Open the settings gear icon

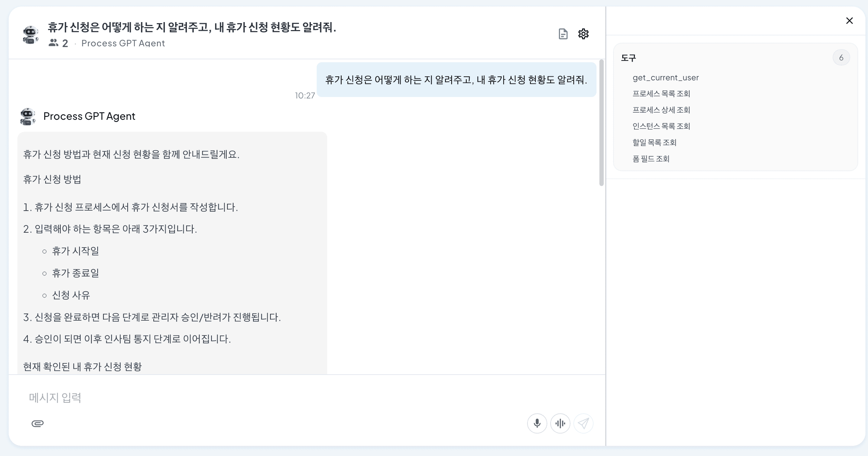click(x=583, y=34)
